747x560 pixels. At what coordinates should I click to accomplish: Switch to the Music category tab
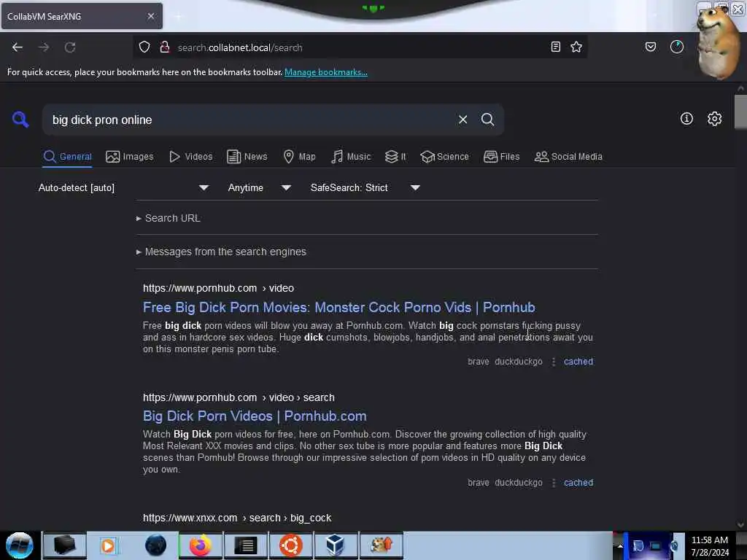(351, 157)
